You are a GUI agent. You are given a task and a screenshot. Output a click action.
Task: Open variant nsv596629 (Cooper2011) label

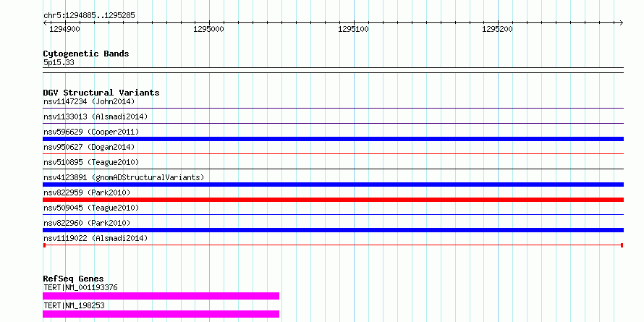[x=91, y=132]
